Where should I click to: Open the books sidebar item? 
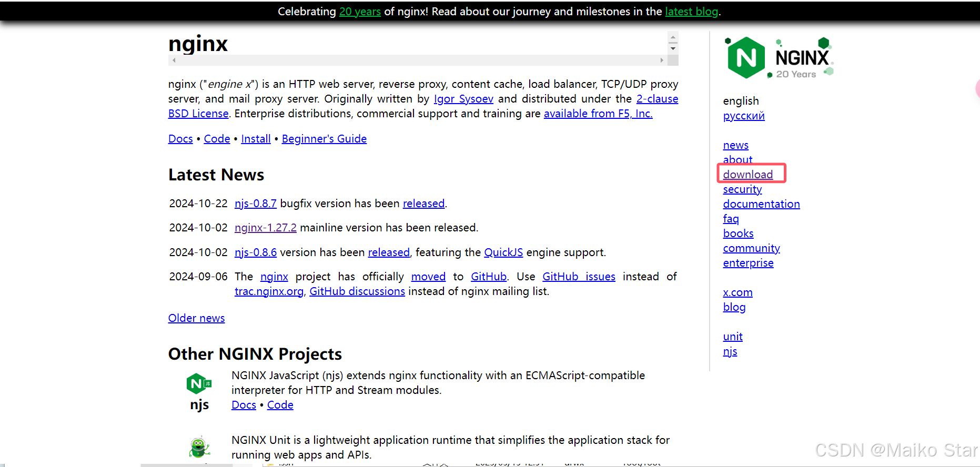pos(738,233)
